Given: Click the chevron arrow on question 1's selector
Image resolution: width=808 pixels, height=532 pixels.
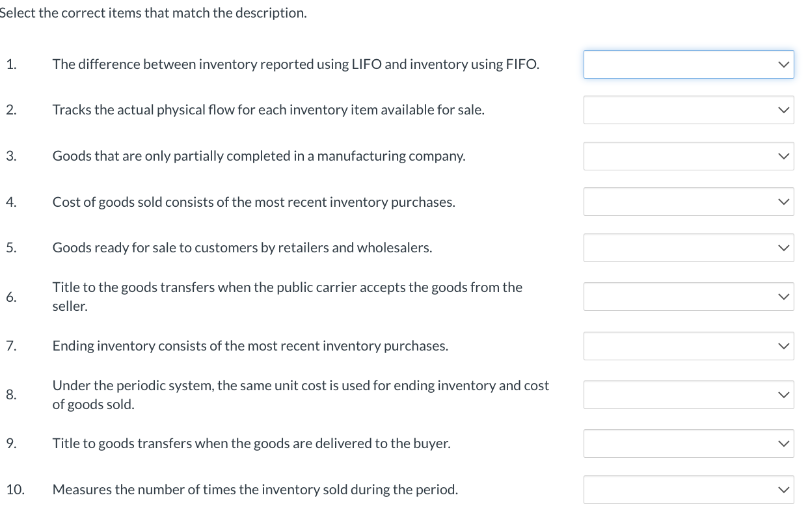Looking at the screenshot, I should click(x=783, y=64).
